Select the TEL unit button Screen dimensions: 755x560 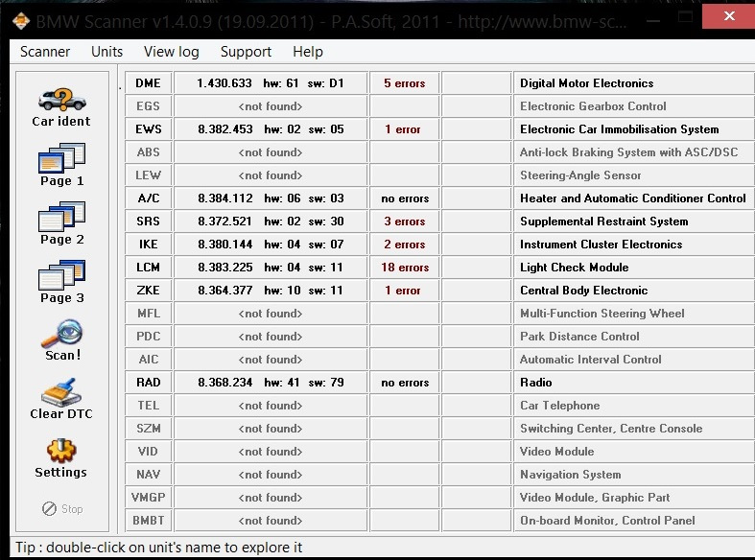pyautogui.click(x=149, y=406)
